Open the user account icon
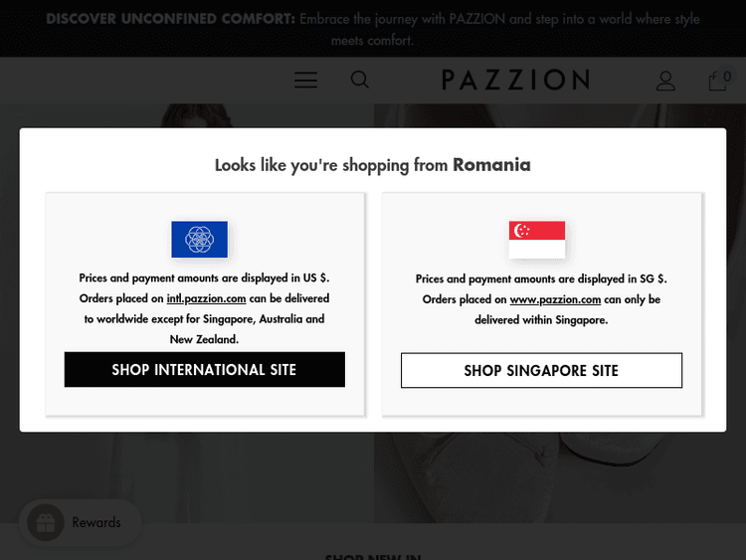 [665, 81]
